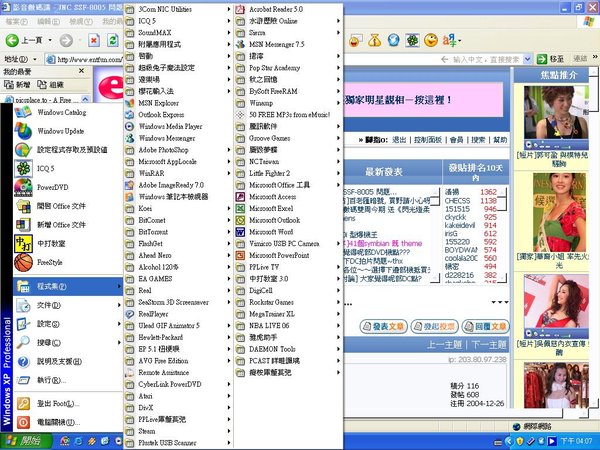Image resolution: width=600 pixels, height=450 pixels.
Task: Click the browser Stop (red X) button
Action: coord(94,40)
